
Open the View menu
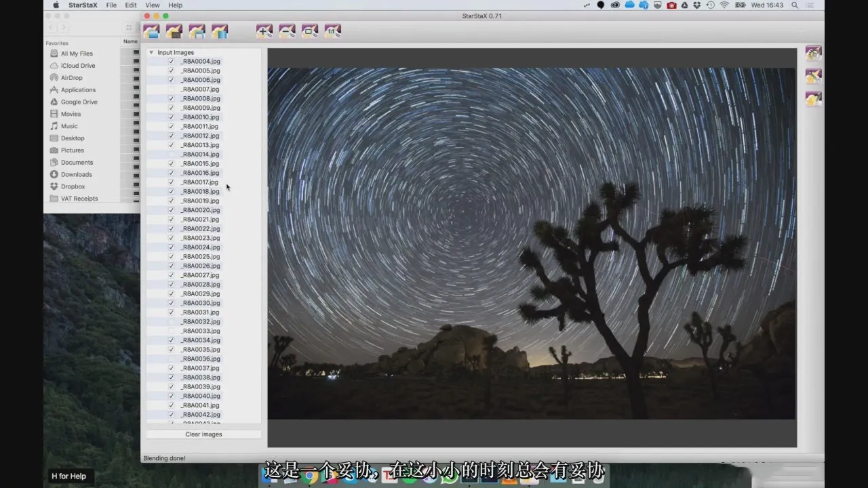(x=153, y=5)
